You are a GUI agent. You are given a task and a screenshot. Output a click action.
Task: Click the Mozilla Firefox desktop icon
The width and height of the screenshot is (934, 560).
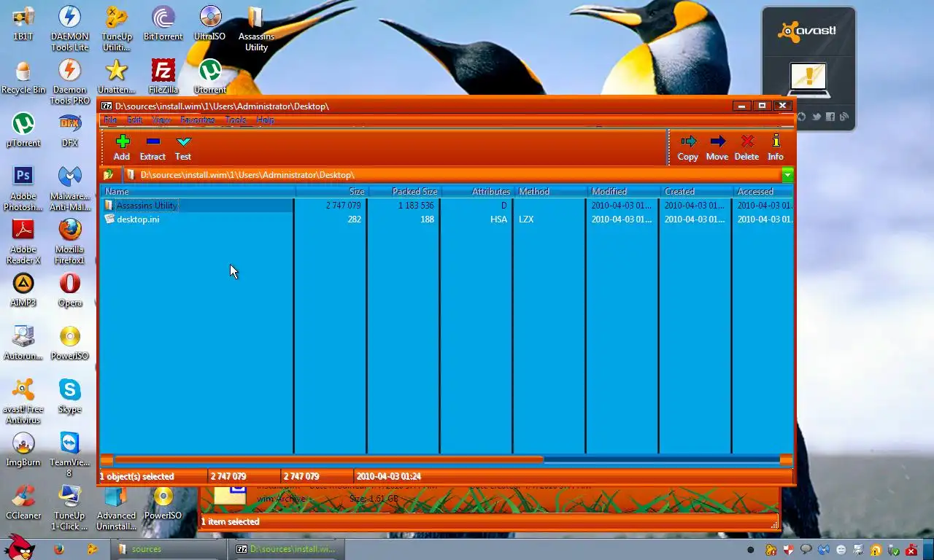pyautogui.click(x=70, y=241)
